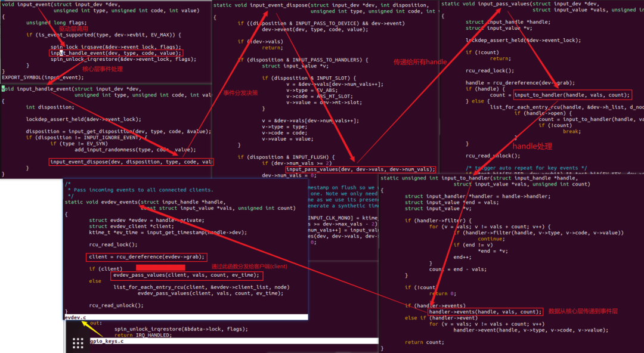Click the evdev.c status bar filename

[76, 317]
